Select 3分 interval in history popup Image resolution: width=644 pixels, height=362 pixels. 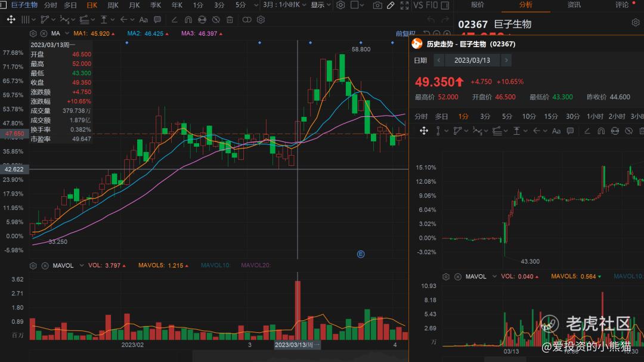pyautogui.click(x=485, y=117)
